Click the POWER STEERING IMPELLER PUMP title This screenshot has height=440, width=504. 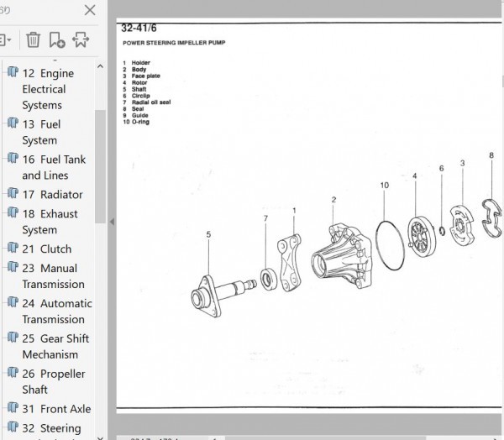click(x=174, y=43)
